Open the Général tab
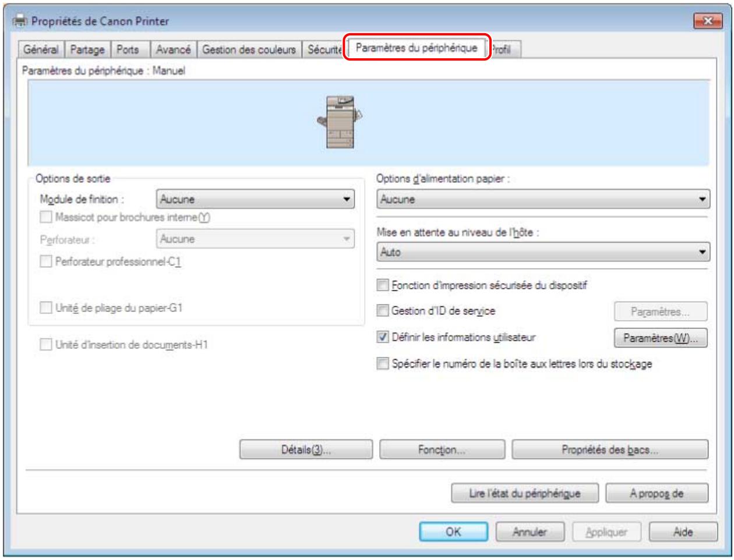The width and height of the screenshot is (734, 560). 41,50
